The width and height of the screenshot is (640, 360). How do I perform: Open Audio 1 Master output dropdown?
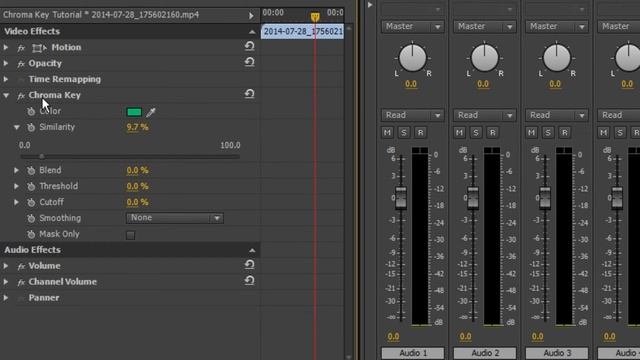[x=412, y=27]
